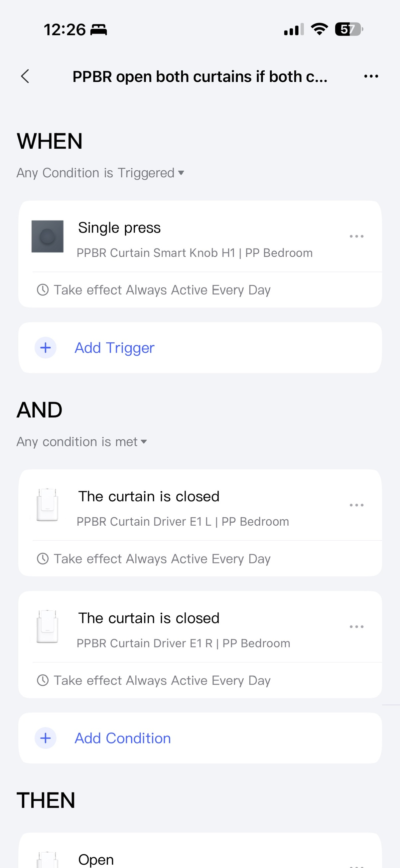Click the Add Condition link
The width and height of the screenshot is (400, 868).
pyautogui.click(x=123, y=738)
